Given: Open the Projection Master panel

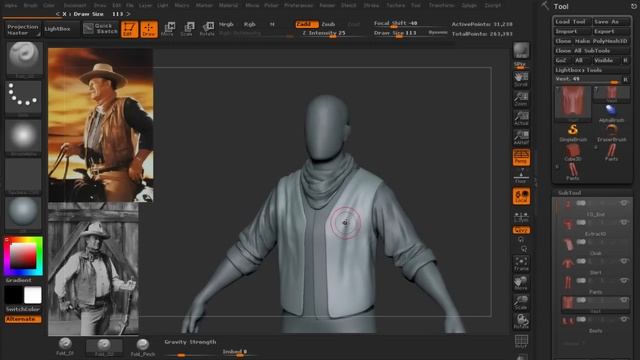Looking at the screenshot, I should click(x=23, y=29).
